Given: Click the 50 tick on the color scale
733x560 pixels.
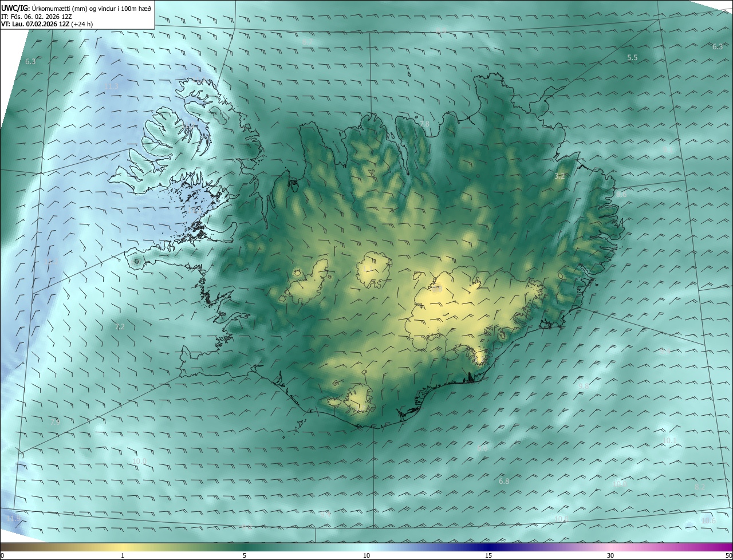Looking at the screenshot, I should coord(728,556).
